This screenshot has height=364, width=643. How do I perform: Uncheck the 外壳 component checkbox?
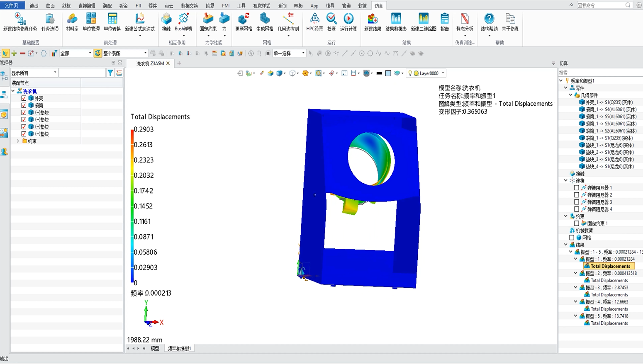pyautogui.click(x=24, y=98)
